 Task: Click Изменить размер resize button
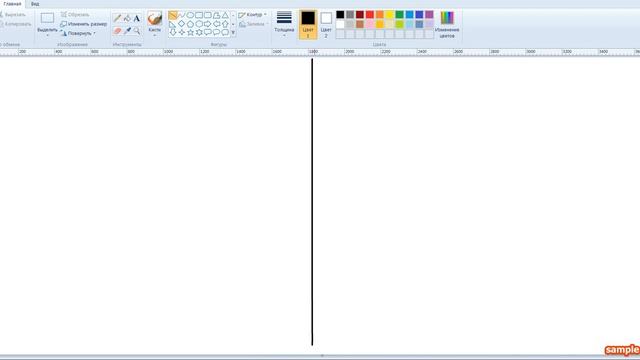point(84,24)
